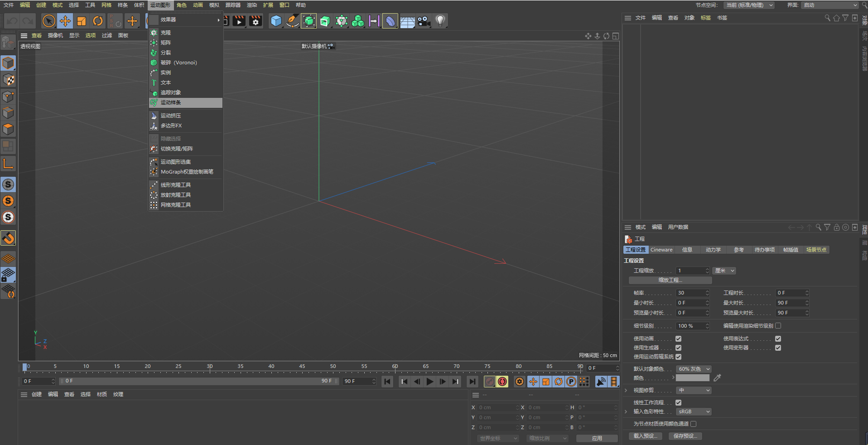Toggle timeline sound speaker icon

pos(601,382)
